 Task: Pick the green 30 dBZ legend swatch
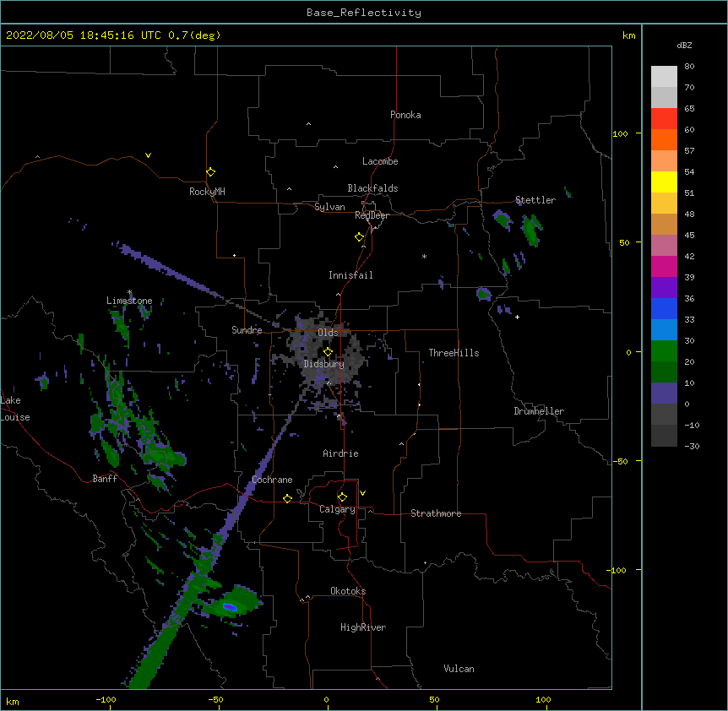(664, 351)
